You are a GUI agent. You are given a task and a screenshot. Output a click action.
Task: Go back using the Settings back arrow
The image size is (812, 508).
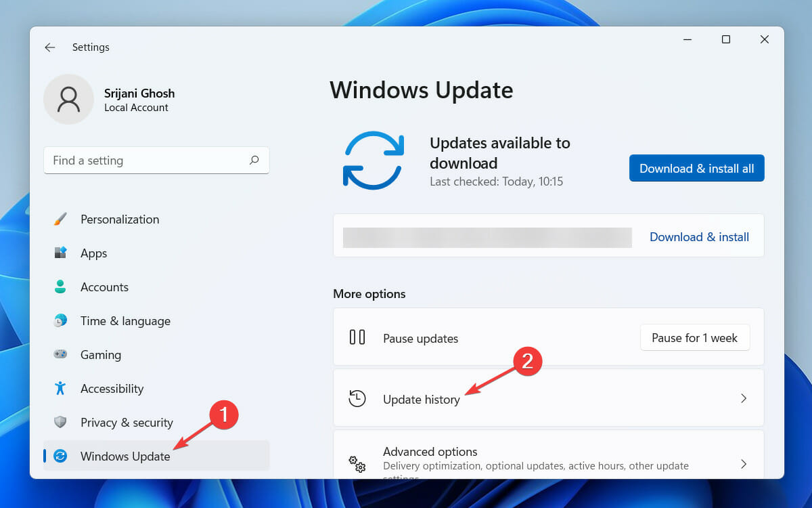tap(50, 47)
